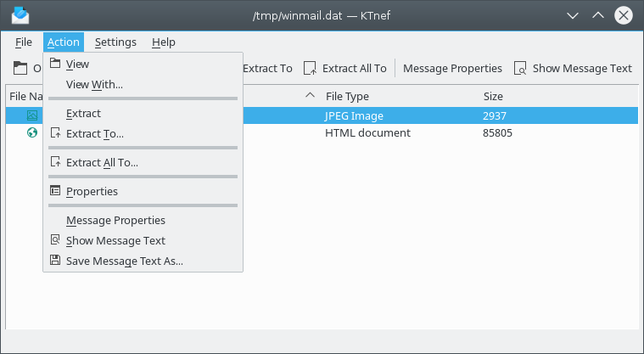
Task: Click the Show Message Text menu icon
Action: [55, 240]
